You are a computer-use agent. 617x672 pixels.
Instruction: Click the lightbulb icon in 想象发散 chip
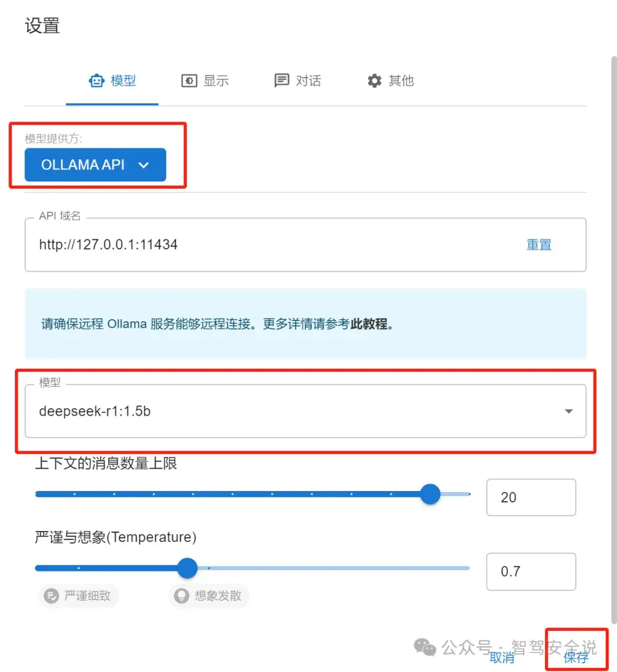[x=181, y=595]
